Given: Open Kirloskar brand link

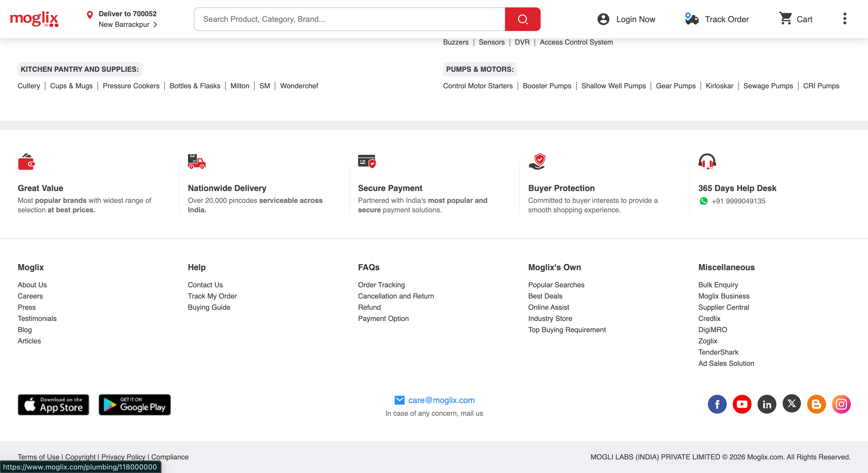Looking at the screenshot, I should [719, 86].
